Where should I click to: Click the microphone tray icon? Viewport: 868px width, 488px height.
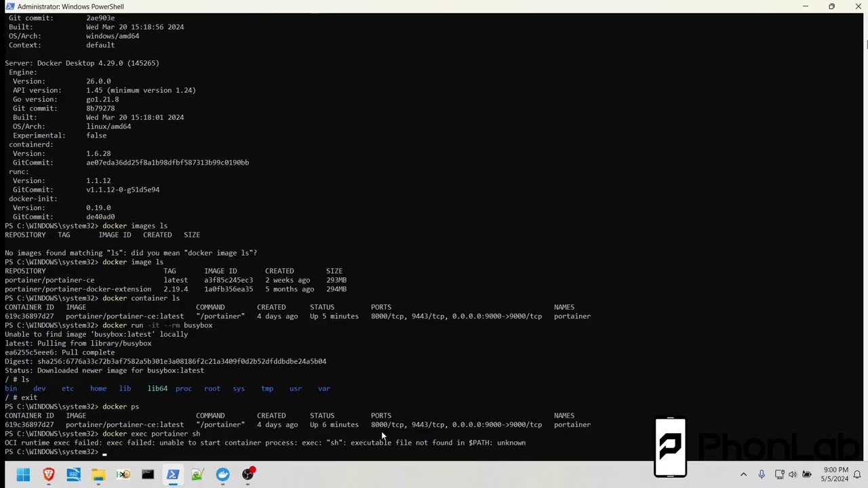point(762,474)
